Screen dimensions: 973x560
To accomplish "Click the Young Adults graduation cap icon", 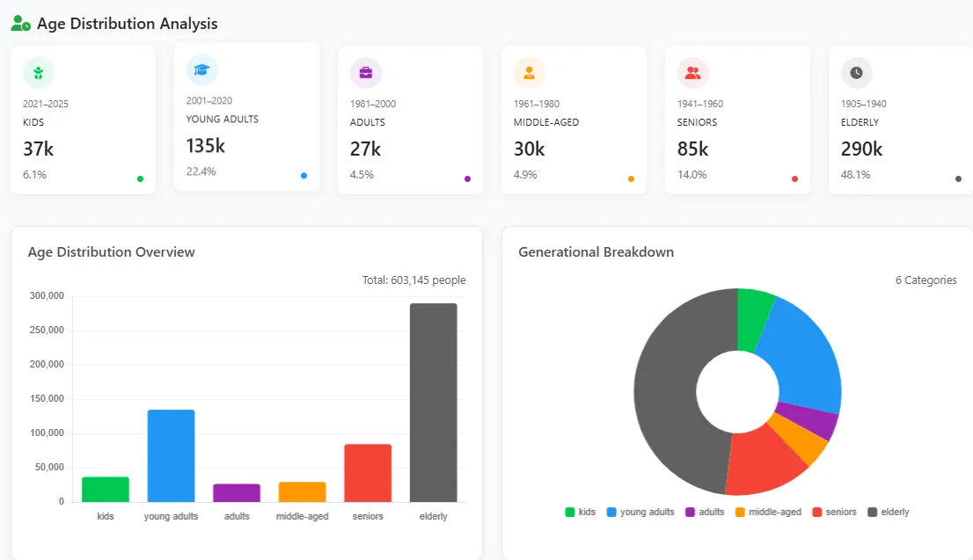I will click(201, 69).
